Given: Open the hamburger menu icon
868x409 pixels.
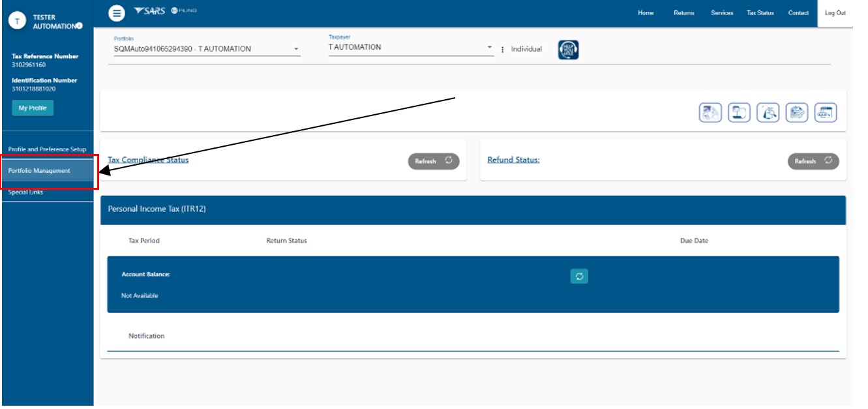Looking at the screenshot, I should coord(115,12).
